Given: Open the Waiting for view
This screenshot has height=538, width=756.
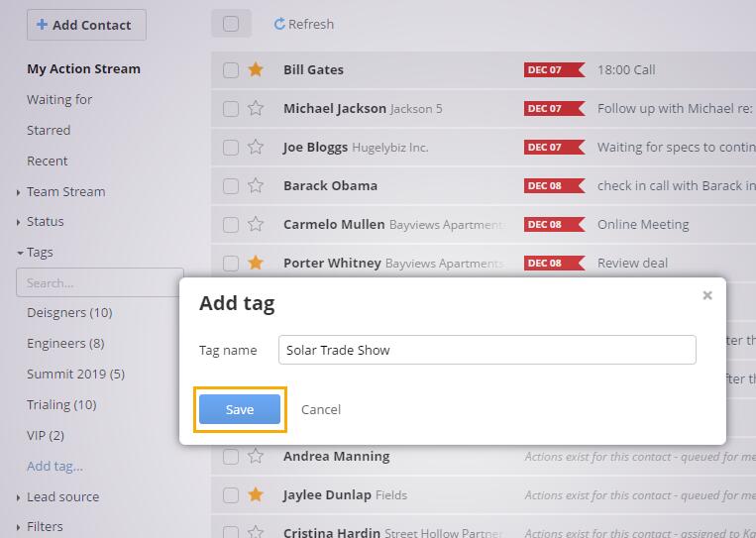Looking at the screenshot, I should pos(59,99).
